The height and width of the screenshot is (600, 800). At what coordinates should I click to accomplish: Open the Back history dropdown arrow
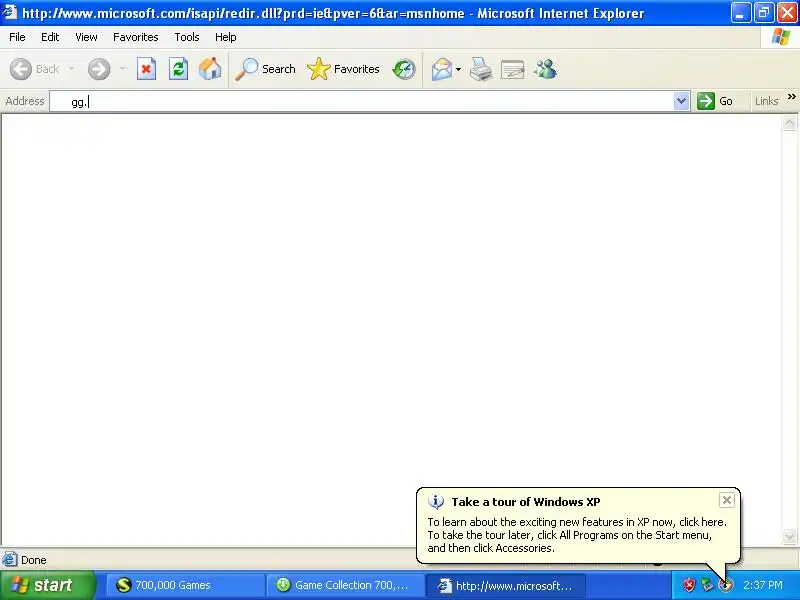(x=71, y=69)
